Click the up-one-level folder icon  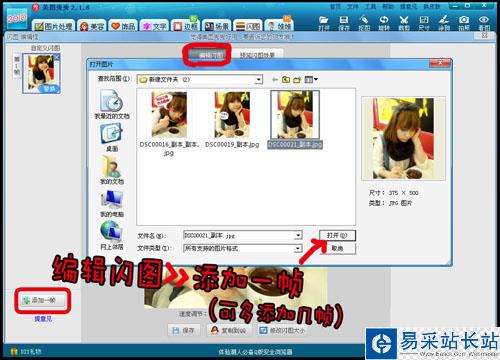(286, 80)
